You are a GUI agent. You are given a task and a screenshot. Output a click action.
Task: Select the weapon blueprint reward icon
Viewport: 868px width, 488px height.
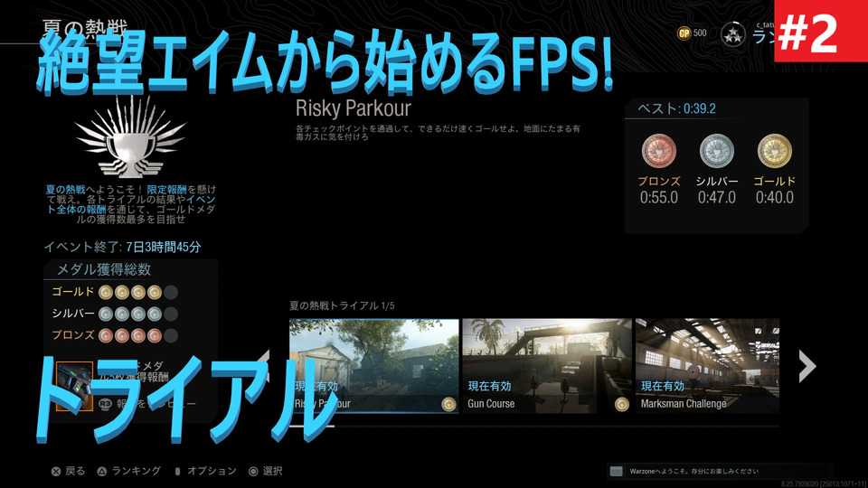(x=74, y=386)
